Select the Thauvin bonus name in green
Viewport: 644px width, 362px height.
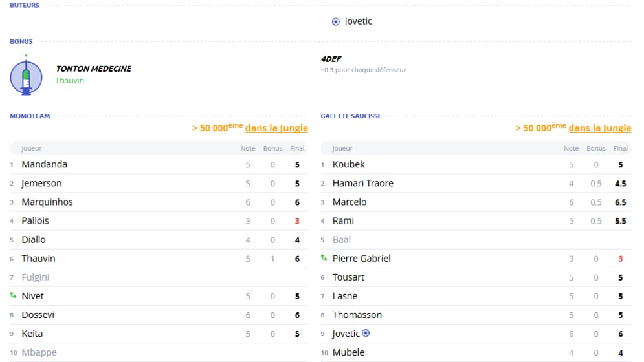70,80
